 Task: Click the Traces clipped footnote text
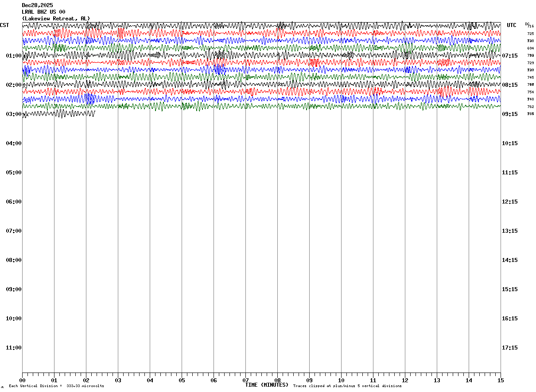pos(347,386)
